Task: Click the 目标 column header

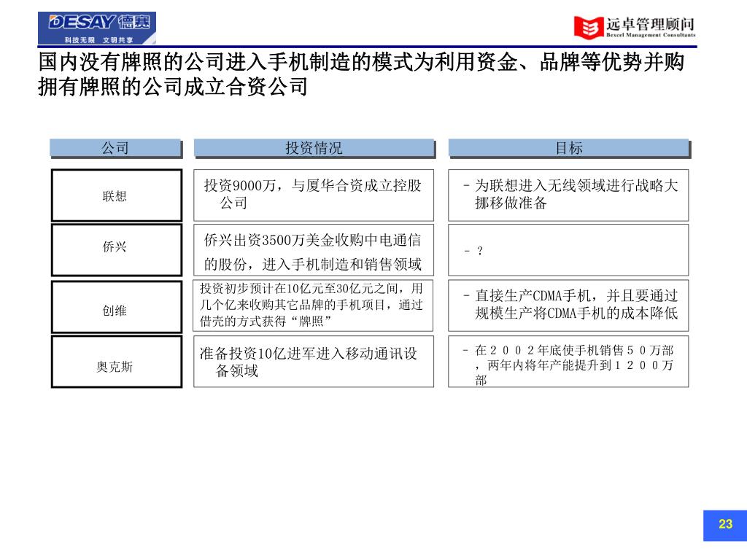Action: (569, 148)
